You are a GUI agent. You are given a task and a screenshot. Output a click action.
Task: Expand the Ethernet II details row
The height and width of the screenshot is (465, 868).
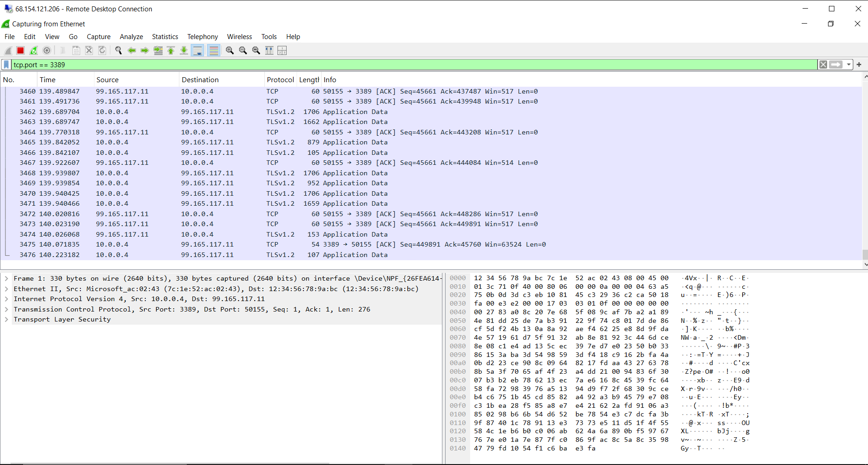click(6, 289)
